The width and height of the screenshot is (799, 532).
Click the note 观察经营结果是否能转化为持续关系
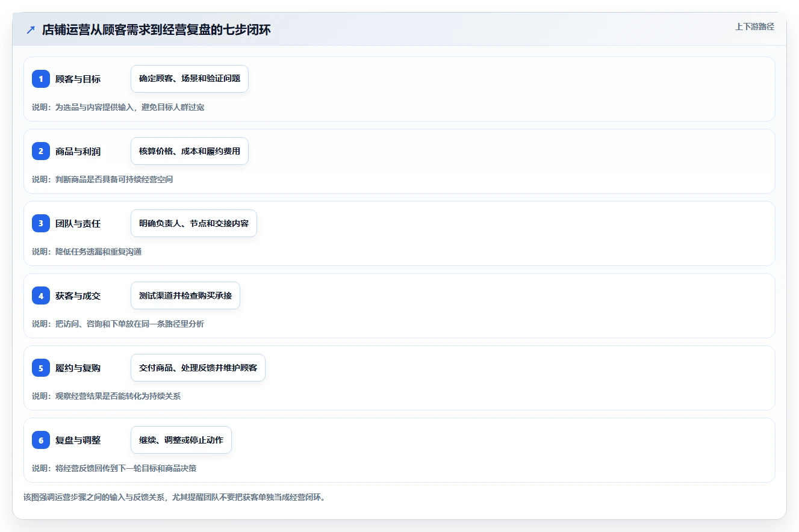118,396
